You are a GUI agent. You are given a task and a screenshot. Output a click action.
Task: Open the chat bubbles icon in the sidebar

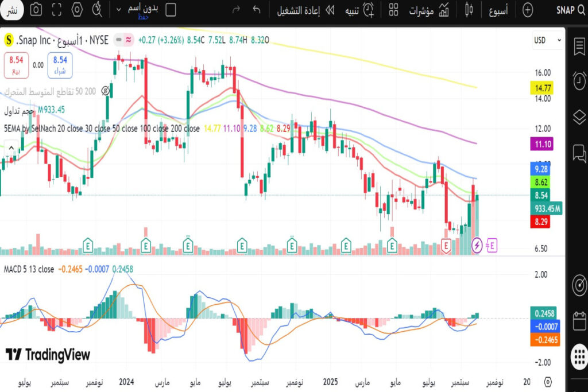(x=578, y=153)
